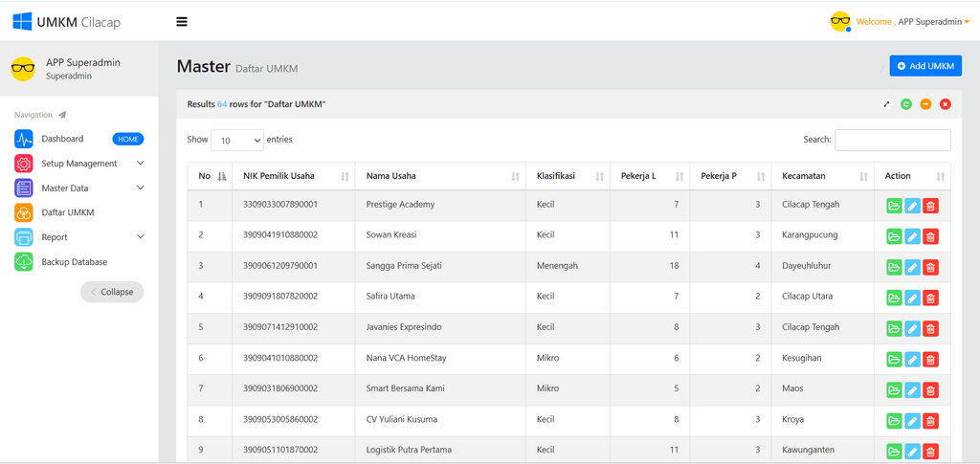Delete Sangga Prima Sejati entry
The image size is (980, 464).
[930, 267]
